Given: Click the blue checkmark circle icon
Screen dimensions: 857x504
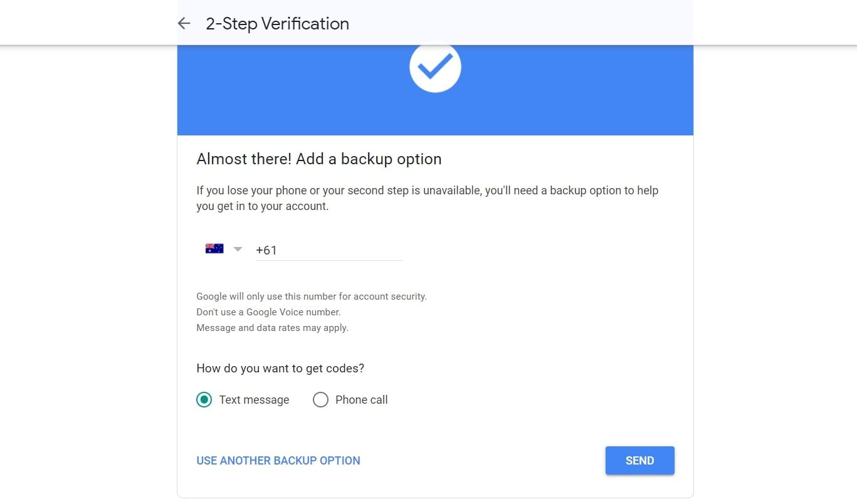Looking at the screenshot, I should click(435, 67).
